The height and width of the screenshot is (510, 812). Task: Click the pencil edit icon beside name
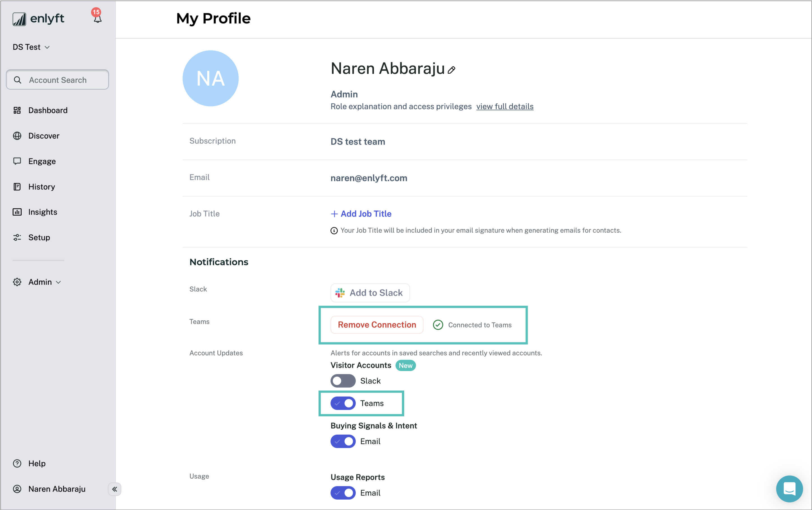(452, 70)
